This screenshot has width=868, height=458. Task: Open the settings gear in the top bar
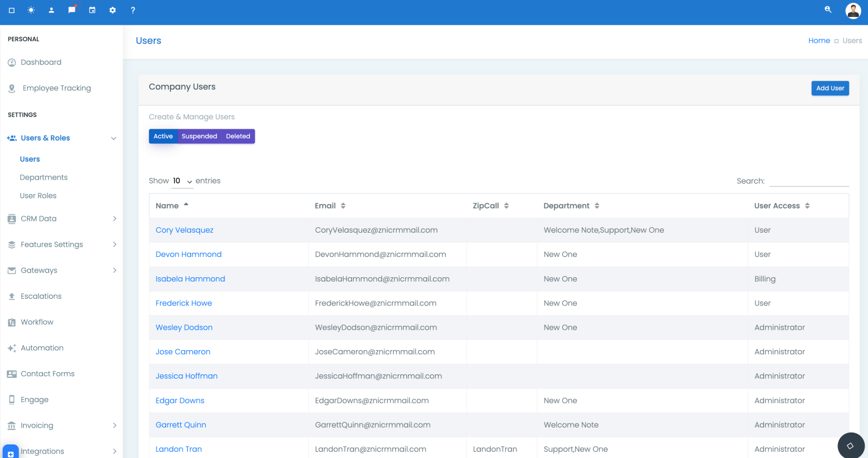pyautogui.click(x=112, y=10)
